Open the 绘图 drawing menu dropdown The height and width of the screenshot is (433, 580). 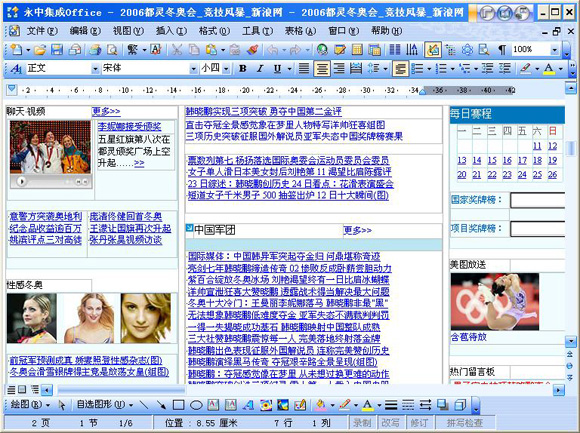tap(30, 405)
